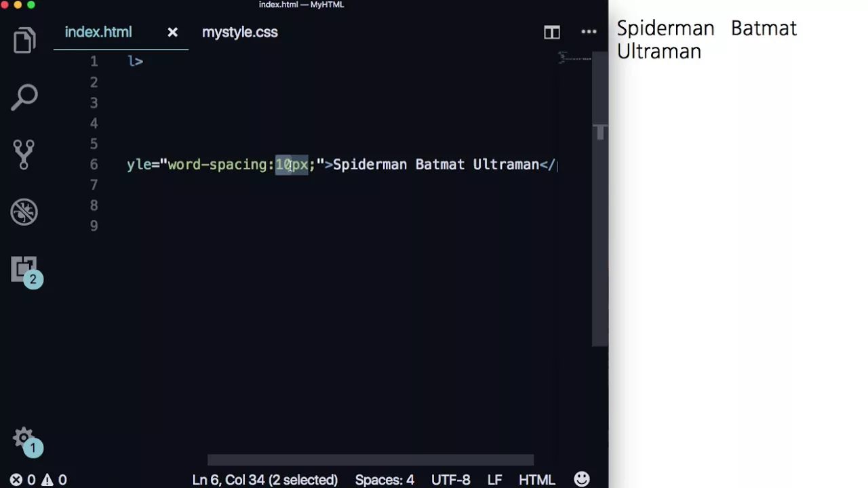Click the 'Spiderman' text in code
Viewport: 868px width, 488px height.
point(370,165)
